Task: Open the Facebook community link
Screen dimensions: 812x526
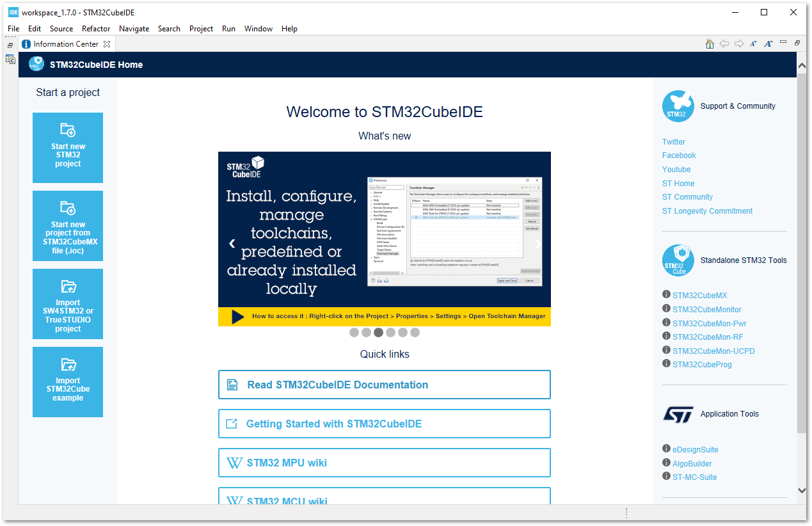Action: point(679,155)
